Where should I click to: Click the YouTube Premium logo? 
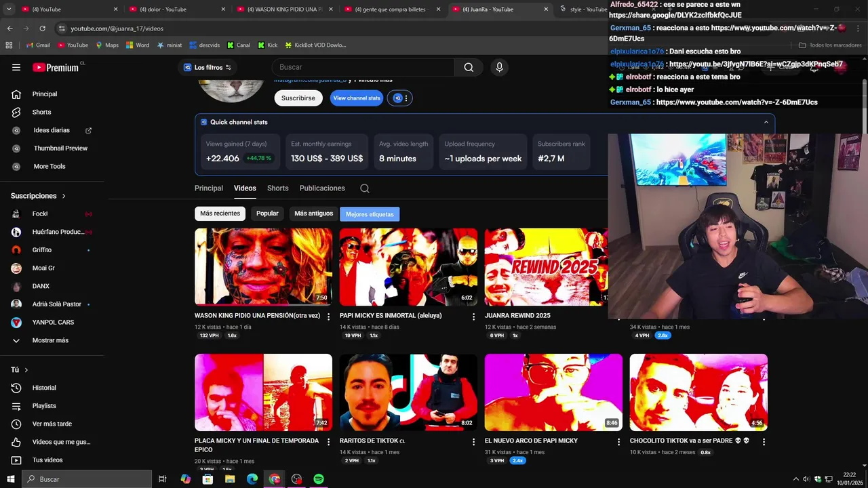coord(56,67)
